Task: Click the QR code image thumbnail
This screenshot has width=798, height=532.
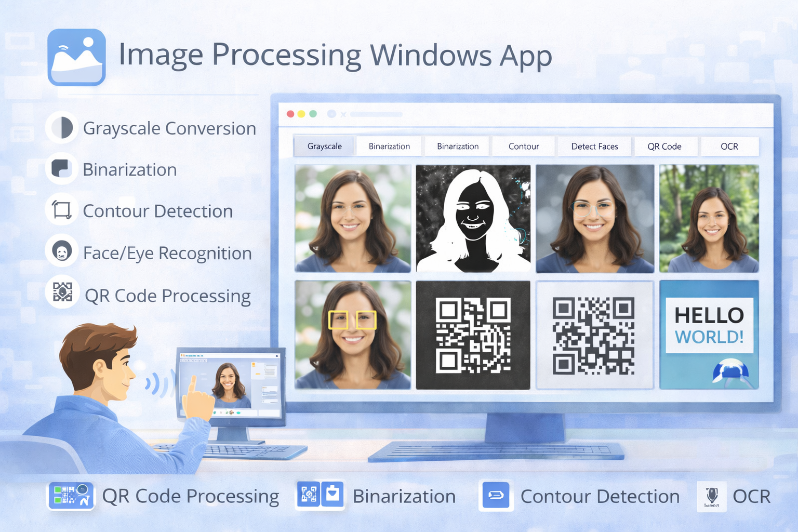Action: (472, 335)
